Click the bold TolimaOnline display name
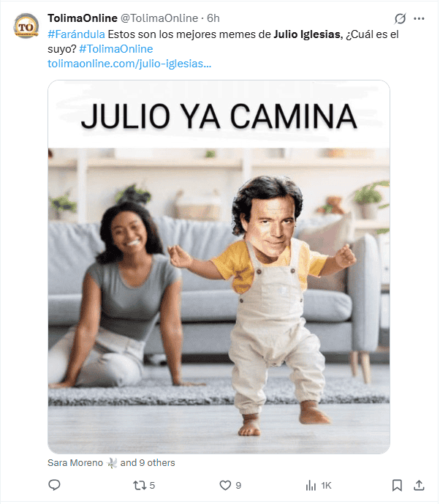Image resolution: width=440 pixels, height=504 pixels. coord(83,18)
